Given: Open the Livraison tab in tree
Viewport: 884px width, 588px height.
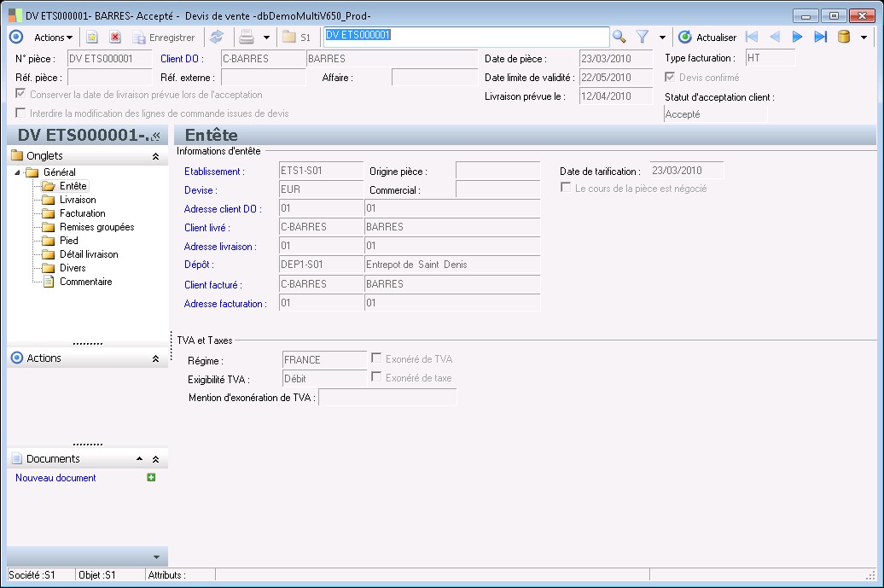Looking at the screenshot, I should pyautogui.click(x=78, y=200).
